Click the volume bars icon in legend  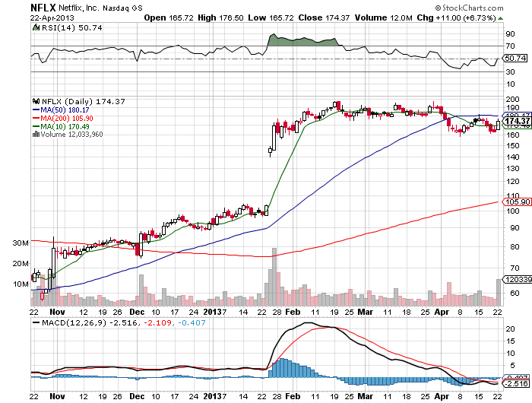coord(36,134)
